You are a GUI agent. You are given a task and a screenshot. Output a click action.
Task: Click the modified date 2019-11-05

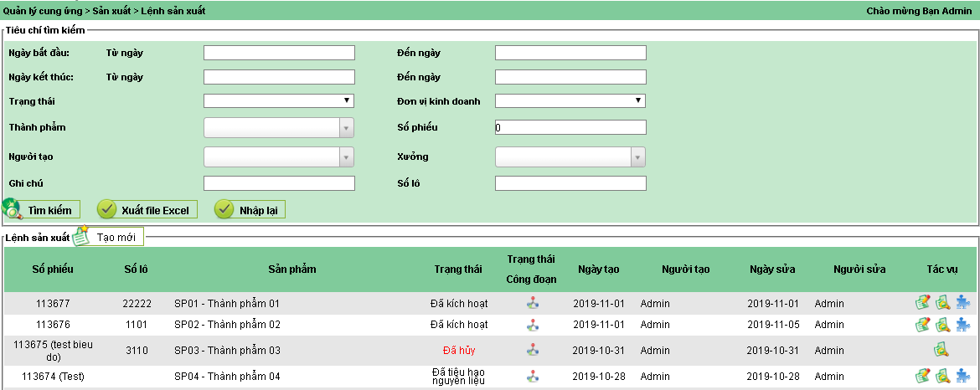[x=772, y=325]
